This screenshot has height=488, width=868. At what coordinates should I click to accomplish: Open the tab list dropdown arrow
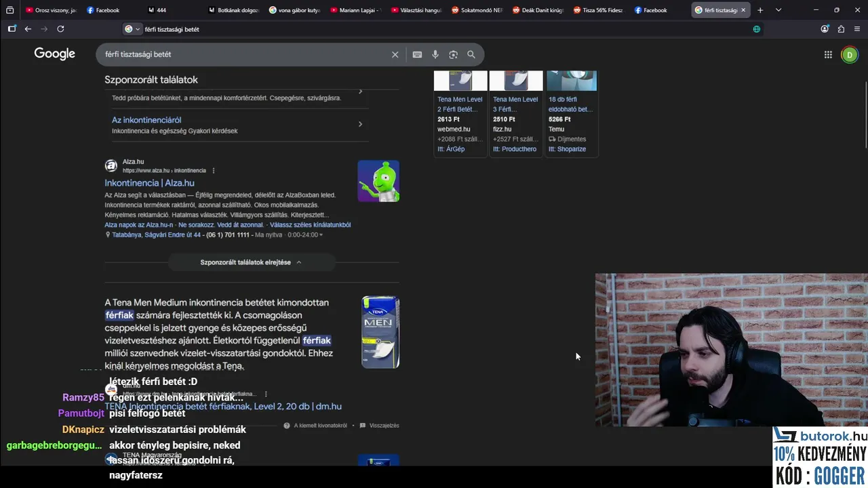pos(778,10)
